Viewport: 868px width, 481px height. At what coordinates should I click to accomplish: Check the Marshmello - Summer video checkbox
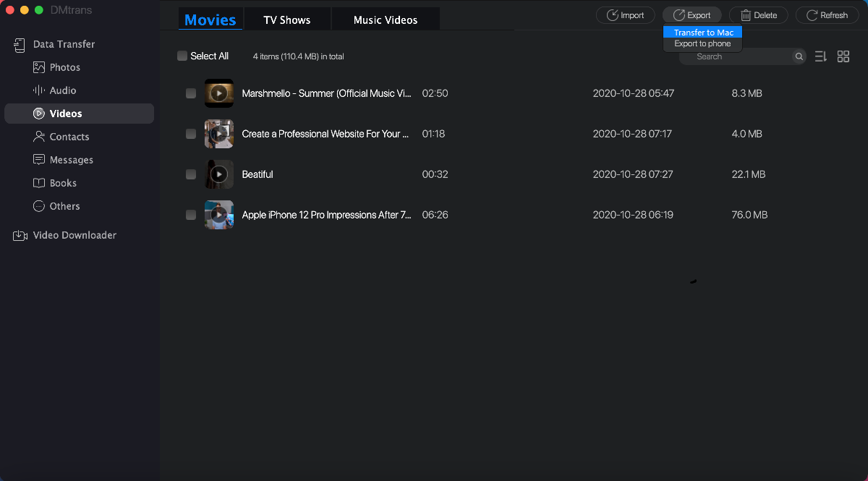tap(191, 93)
